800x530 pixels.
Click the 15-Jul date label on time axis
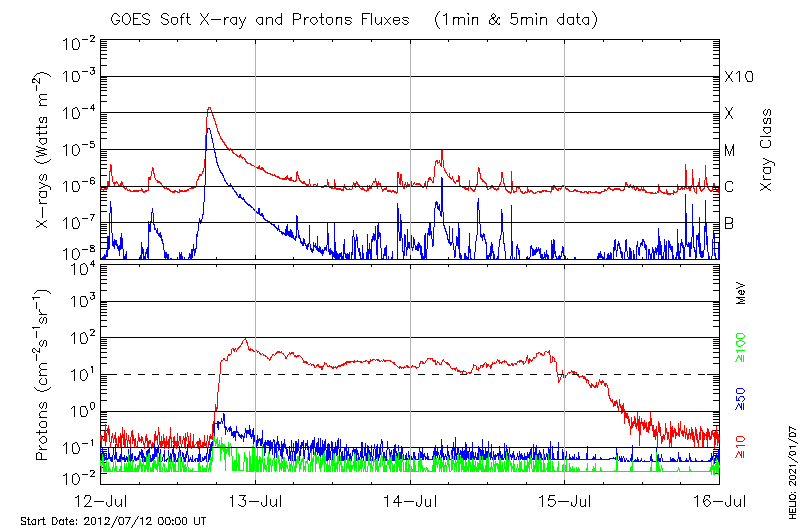[564, 500]
